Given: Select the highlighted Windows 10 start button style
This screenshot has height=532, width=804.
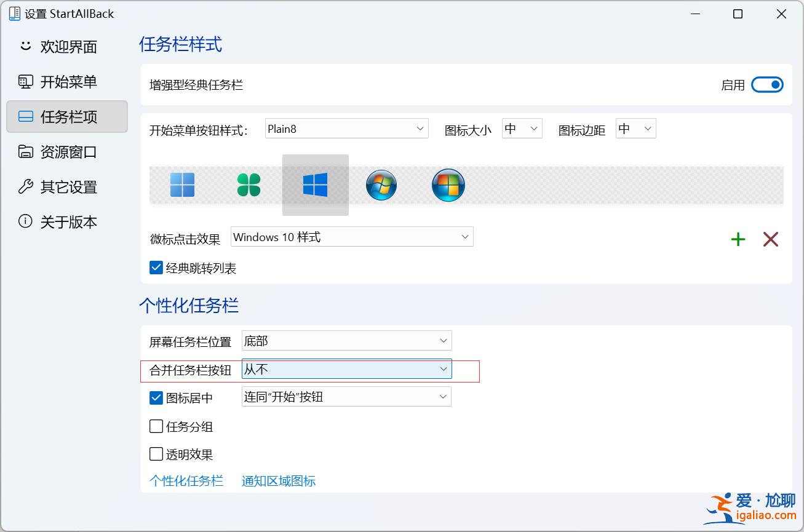Looking at the screenshot, I should 315,185.
